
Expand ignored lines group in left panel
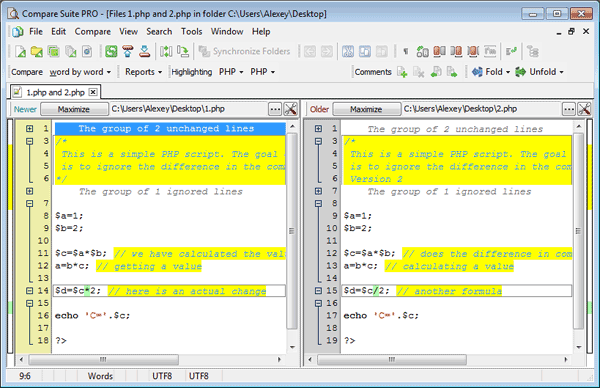(29, 191)
